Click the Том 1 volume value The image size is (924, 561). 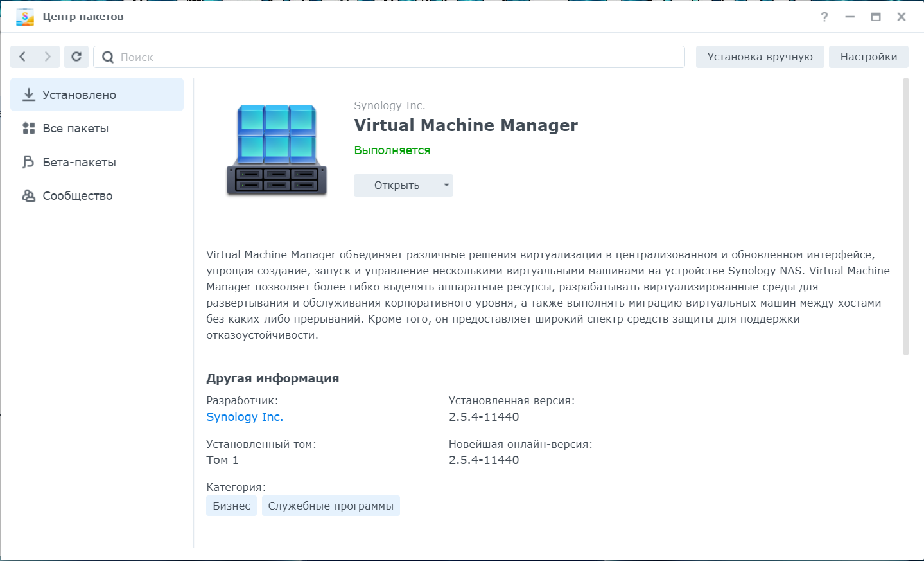pyautogui.click(x=222, y=460)
